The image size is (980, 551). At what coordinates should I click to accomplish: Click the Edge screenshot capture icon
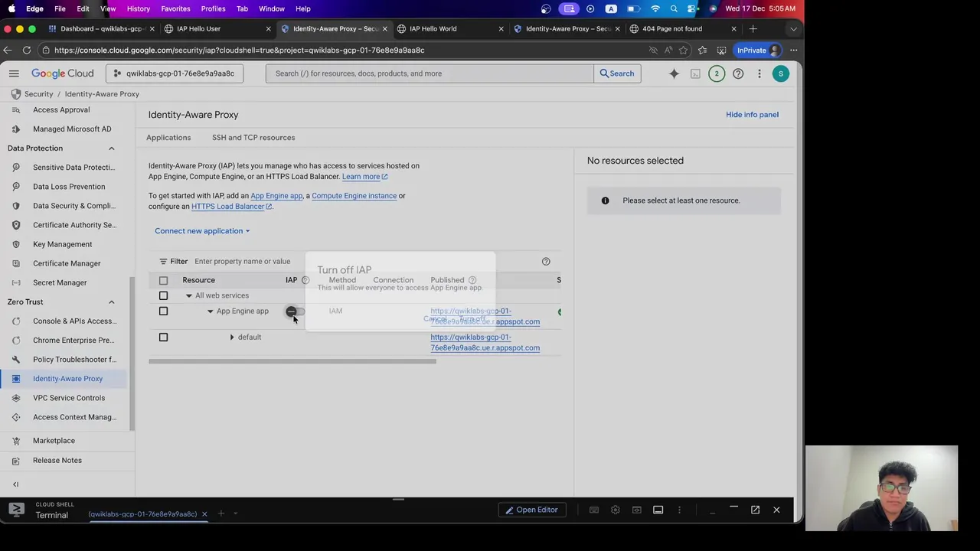click(x=721, y=51)
